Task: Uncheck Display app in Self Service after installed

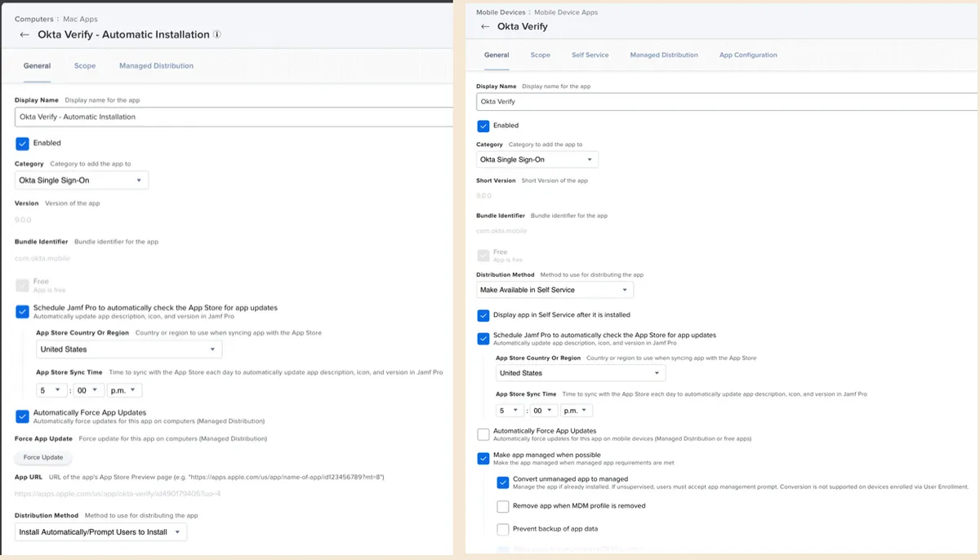Action: coord(483,316)
